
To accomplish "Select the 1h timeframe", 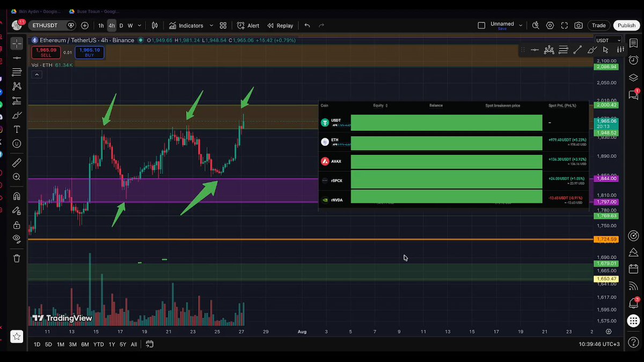I will (x=101, y=25).
